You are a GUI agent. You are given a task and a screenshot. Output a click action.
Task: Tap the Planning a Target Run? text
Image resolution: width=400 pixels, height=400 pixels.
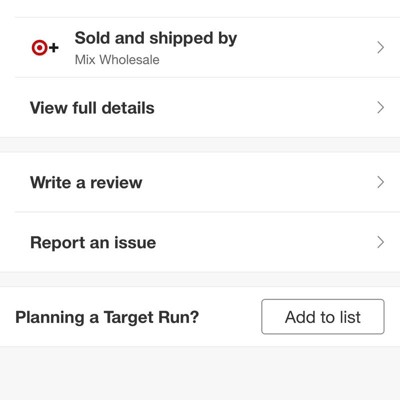pos(107,317)
